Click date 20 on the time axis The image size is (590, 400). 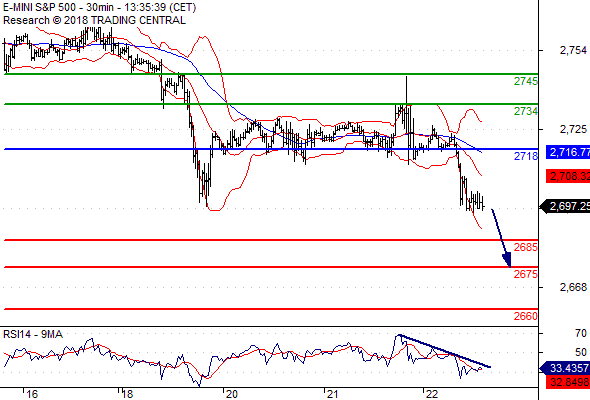pos(232,394)
